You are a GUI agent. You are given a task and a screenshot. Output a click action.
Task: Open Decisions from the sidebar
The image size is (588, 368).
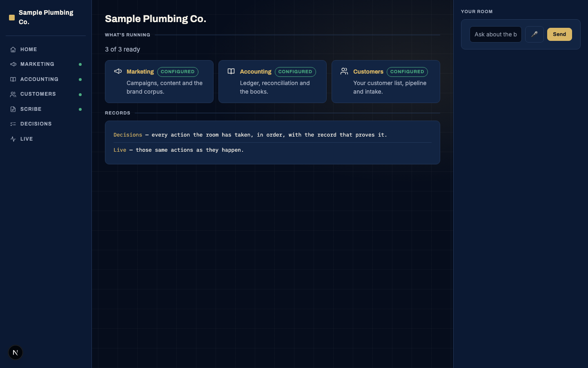coord(46,124)
